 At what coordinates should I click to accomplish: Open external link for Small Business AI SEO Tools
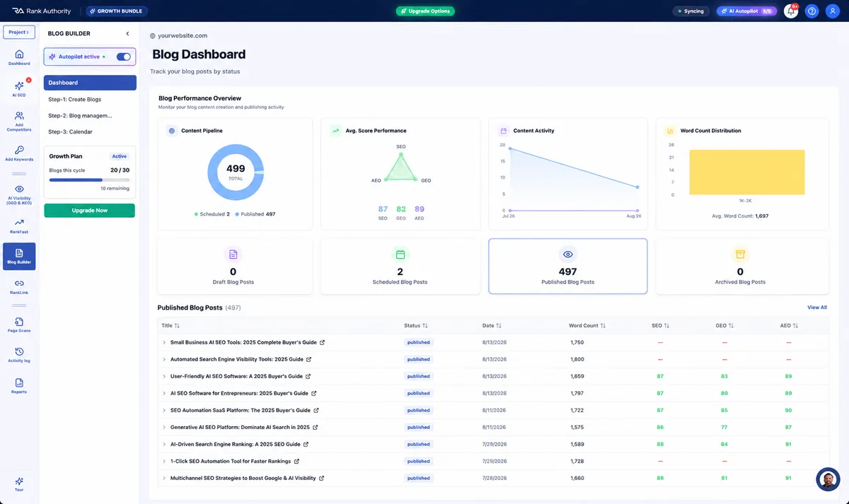click(323, 342)
